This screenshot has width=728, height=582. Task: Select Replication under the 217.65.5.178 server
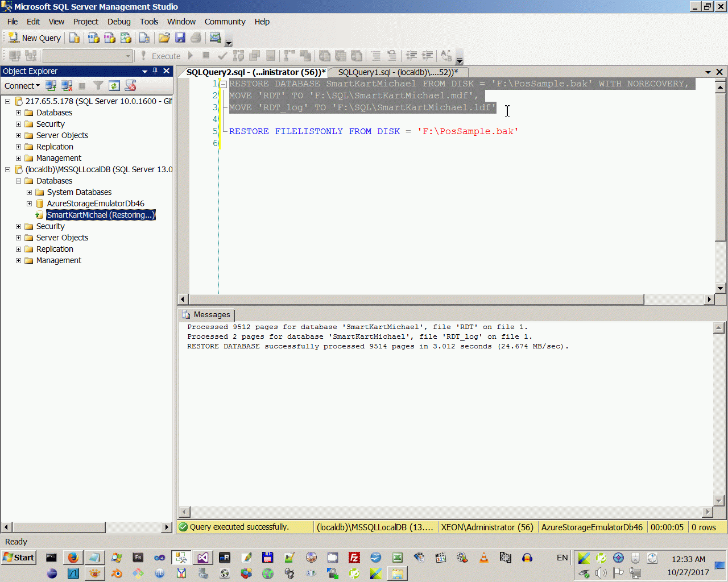[x=55, y=147]
